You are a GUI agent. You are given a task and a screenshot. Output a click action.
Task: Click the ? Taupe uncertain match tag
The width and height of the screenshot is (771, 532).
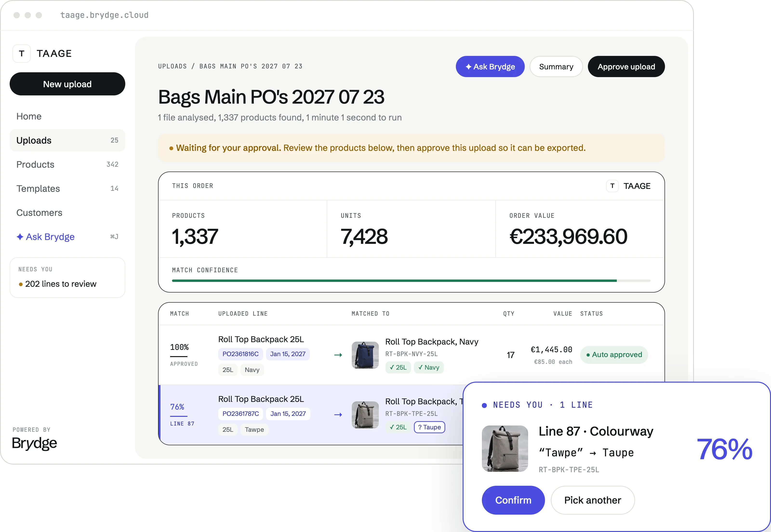429,427
